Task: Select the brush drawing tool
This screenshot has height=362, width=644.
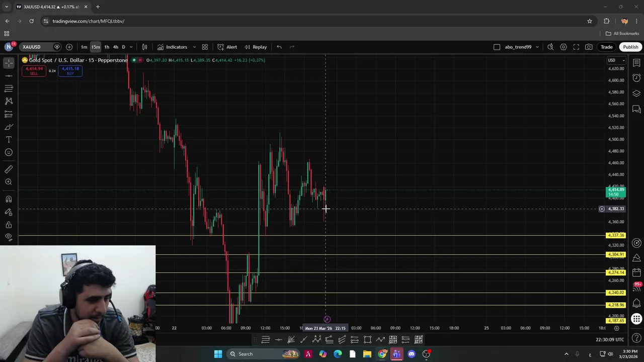Action: tap(9, 127)
